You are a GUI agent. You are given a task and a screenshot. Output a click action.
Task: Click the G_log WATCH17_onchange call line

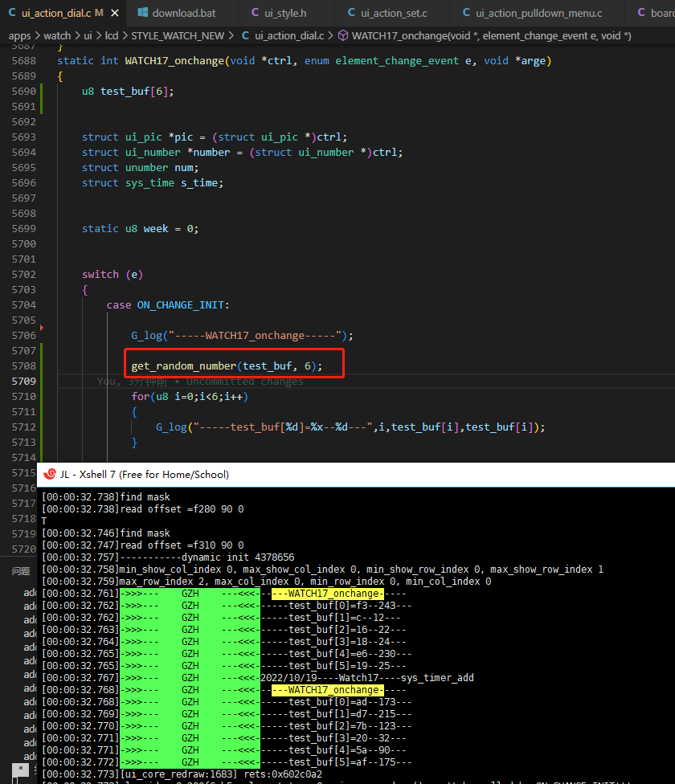pos(242,336)
